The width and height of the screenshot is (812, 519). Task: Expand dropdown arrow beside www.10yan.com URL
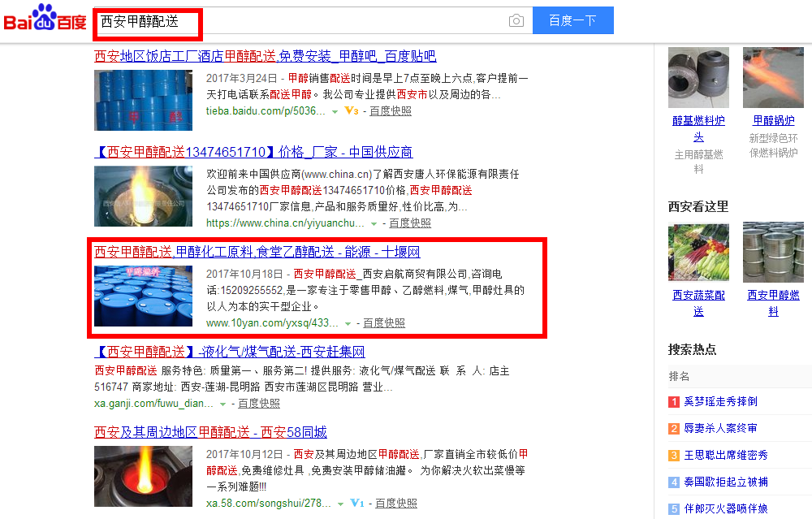point(348,324)
